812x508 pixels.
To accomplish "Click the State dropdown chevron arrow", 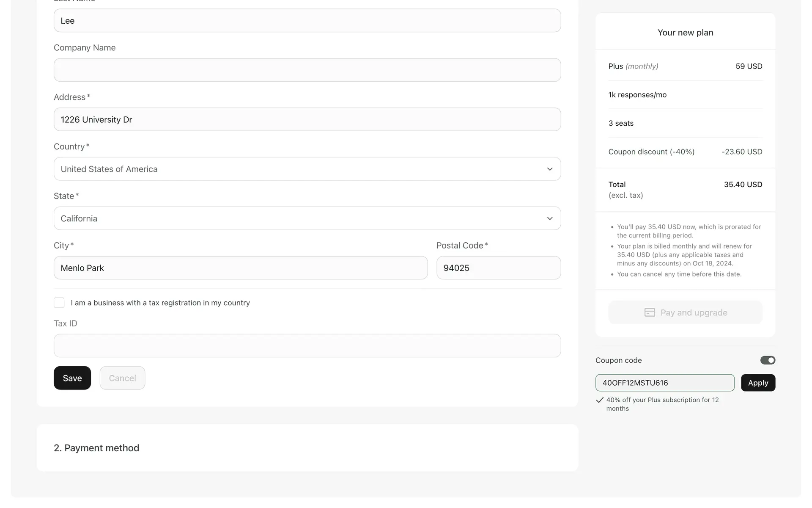I will [x=549, y=218].
